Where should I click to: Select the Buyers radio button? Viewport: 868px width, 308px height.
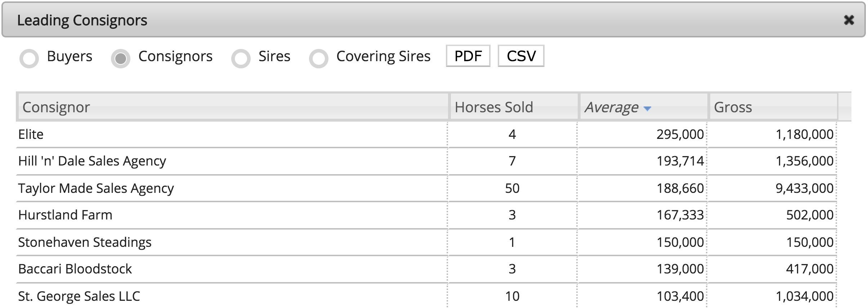(29, 58)
